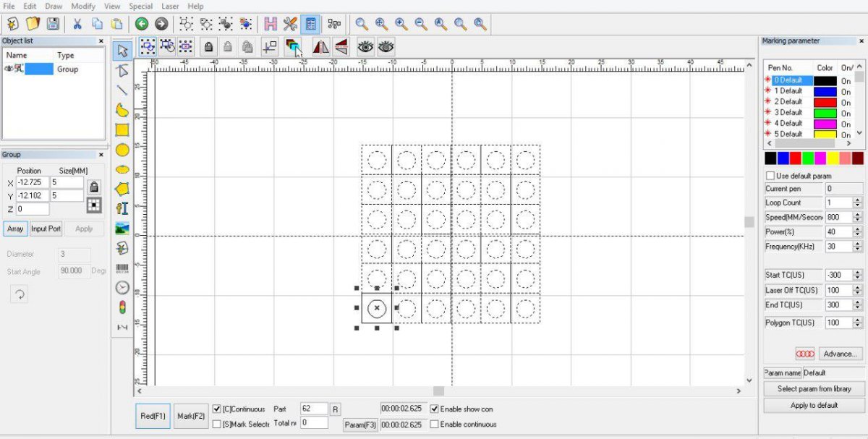Click the Cut scissors icon
The width and height of the screenshot is (868, 439).
[x=77, y=24]
